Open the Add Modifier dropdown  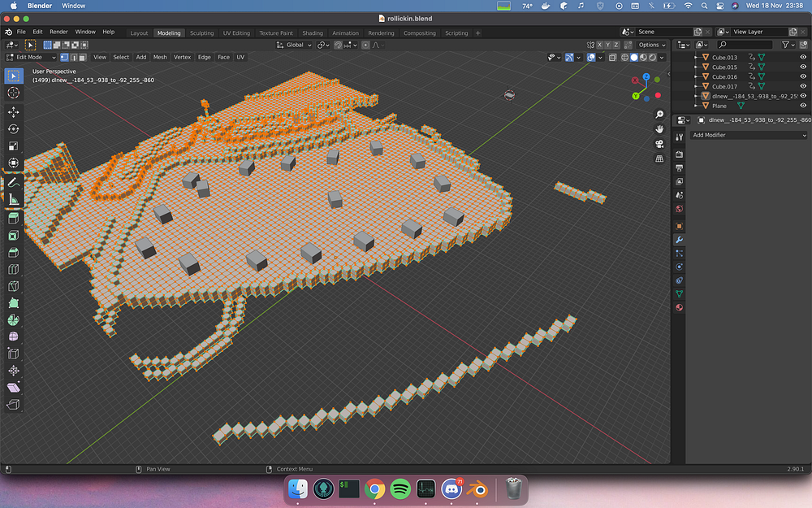coord(749,135)
